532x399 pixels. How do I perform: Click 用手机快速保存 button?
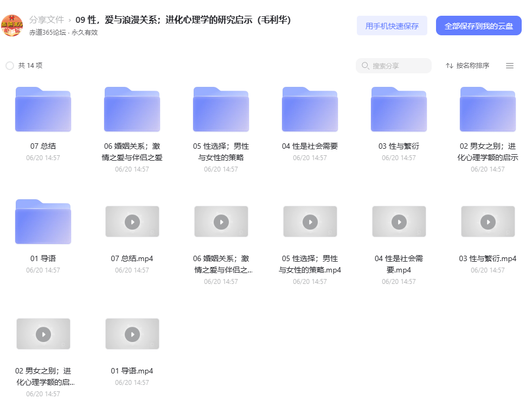tap(392, 26)
